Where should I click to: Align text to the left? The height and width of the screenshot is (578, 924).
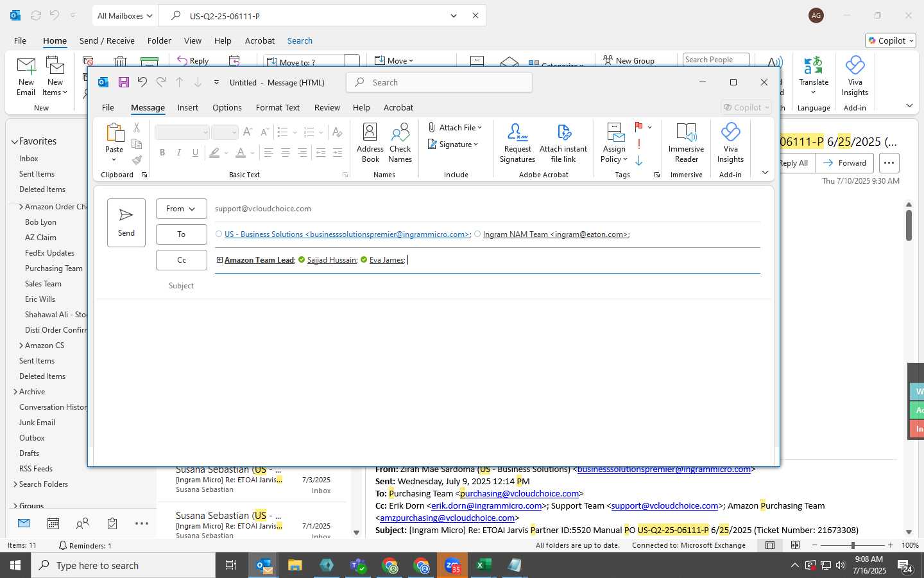pos(269,153)
